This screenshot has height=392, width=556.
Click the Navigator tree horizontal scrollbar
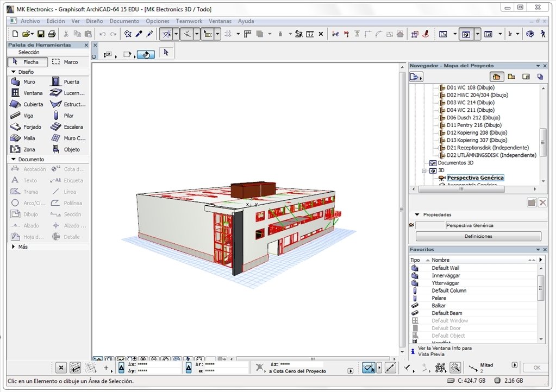pyautogui.click(x=461, y=189)
